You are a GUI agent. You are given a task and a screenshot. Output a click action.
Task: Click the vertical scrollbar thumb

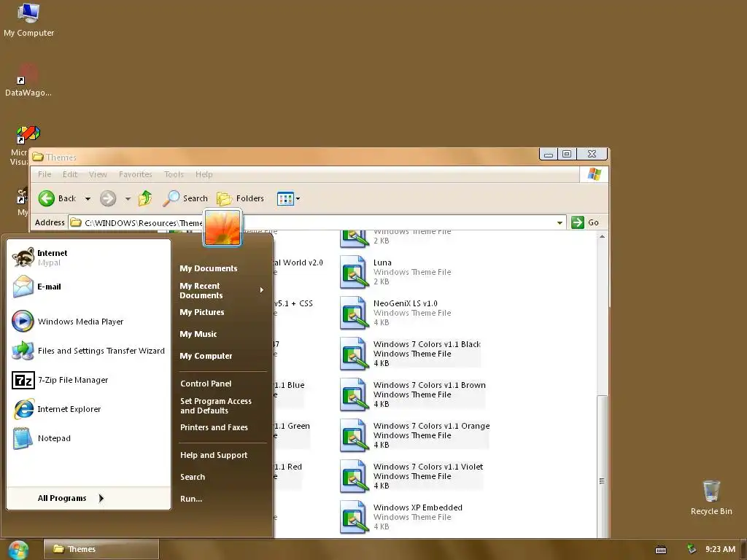tap(602, 467)
